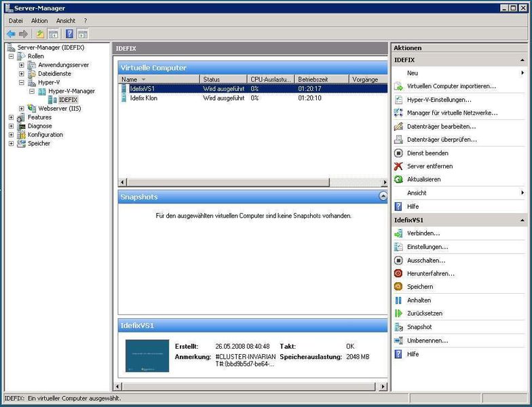The image size is (532, 407).
Task: Click the Betriebszeit value 01:20:10
Action: [x=309, y=98]
